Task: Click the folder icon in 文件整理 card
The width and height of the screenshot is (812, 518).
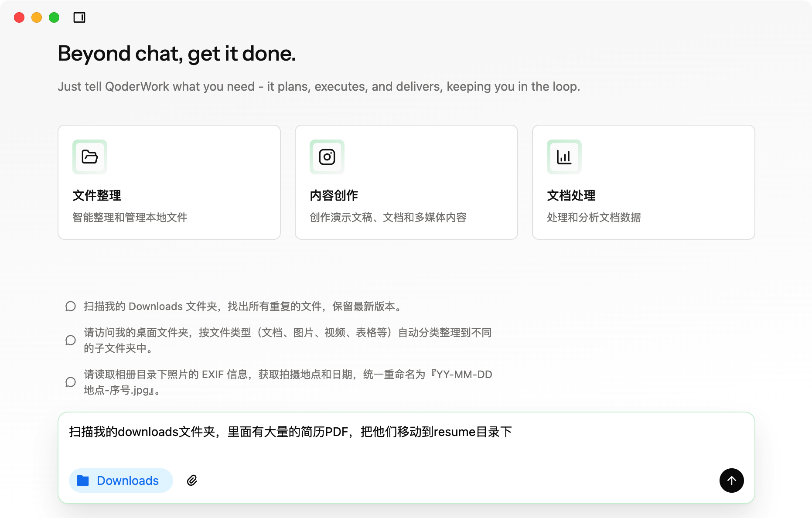Action: pyautogui.click(x=90, y=157)
